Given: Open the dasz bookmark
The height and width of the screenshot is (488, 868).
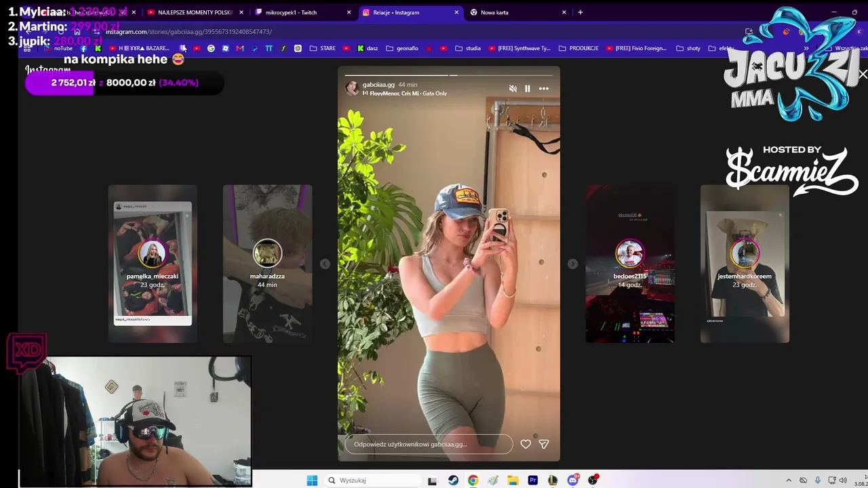Looking at the screenshot, I should [368, 48].
